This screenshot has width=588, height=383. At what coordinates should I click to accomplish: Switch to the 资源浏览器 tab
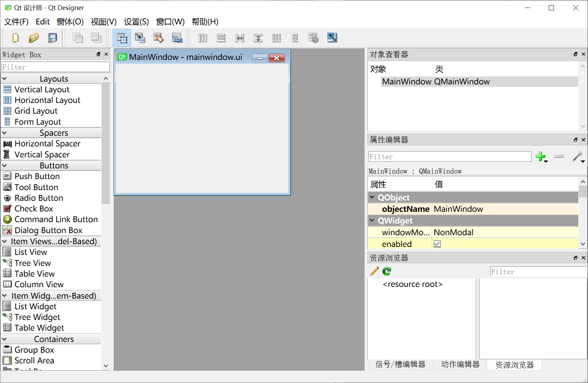tap(514, 365)
